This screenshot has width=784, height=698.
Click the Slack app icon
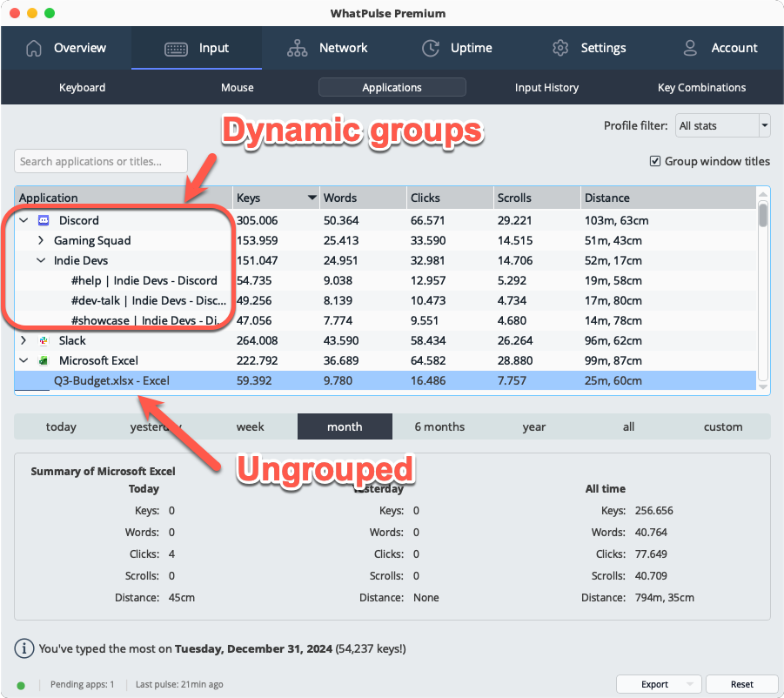click(44, 340)
